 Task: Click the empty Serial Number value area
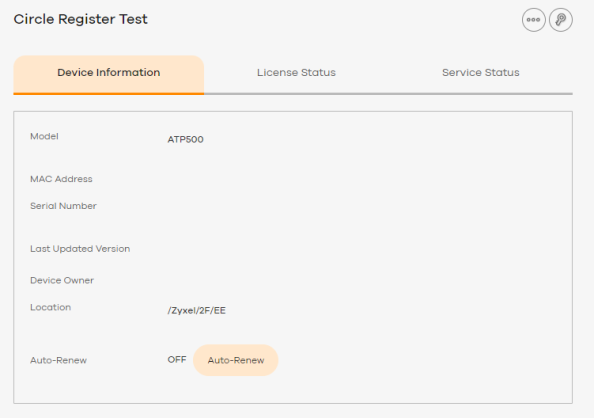pos(364,206)
